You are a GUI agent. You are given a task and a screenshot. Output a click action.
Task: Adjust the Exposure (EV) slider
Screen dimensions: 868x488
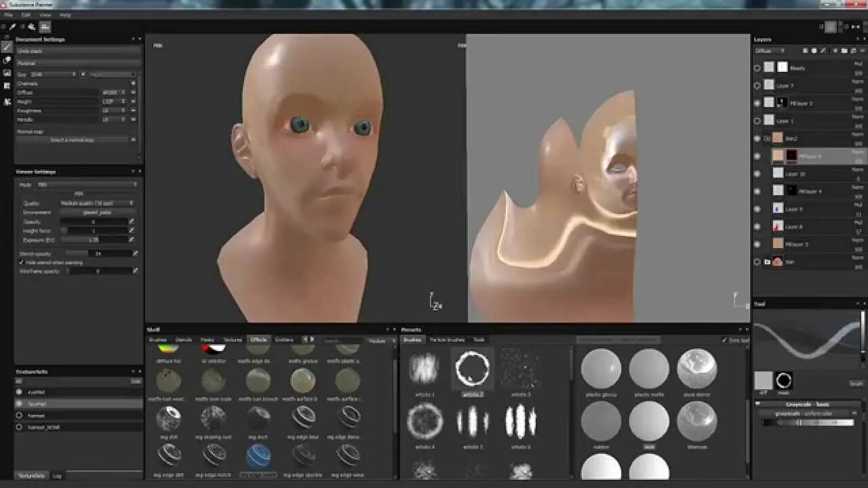tap(94, 240)
